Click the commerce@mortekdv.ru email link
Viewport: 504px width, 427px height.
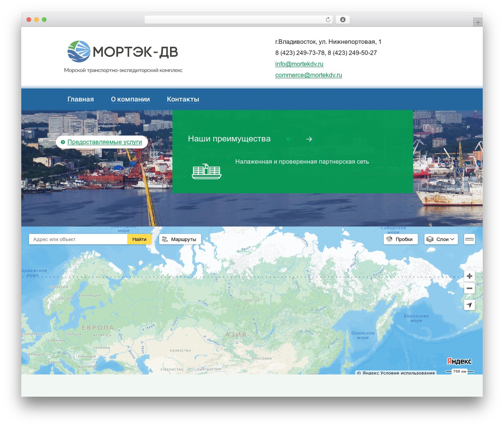[x=309, y=75]
